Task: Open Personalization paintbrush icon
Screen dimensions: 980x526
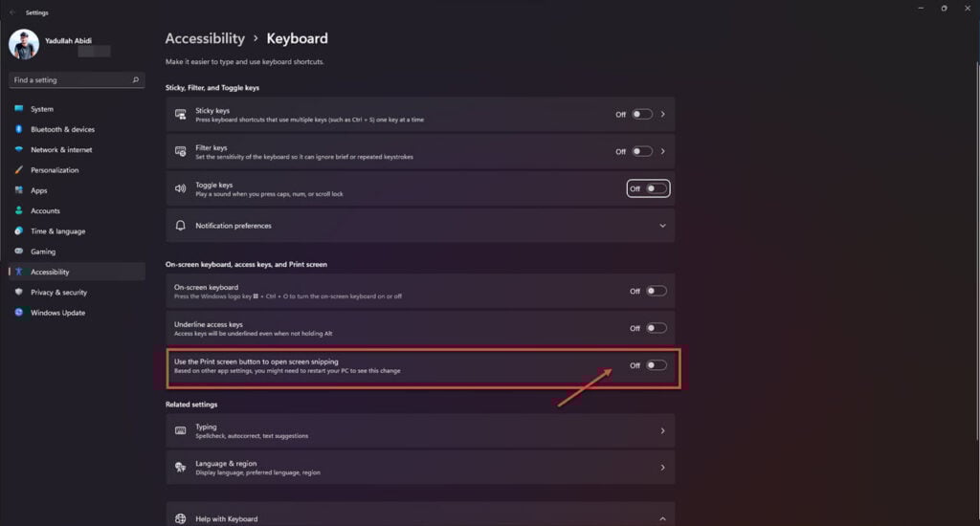Action: (x=19, y=170)
